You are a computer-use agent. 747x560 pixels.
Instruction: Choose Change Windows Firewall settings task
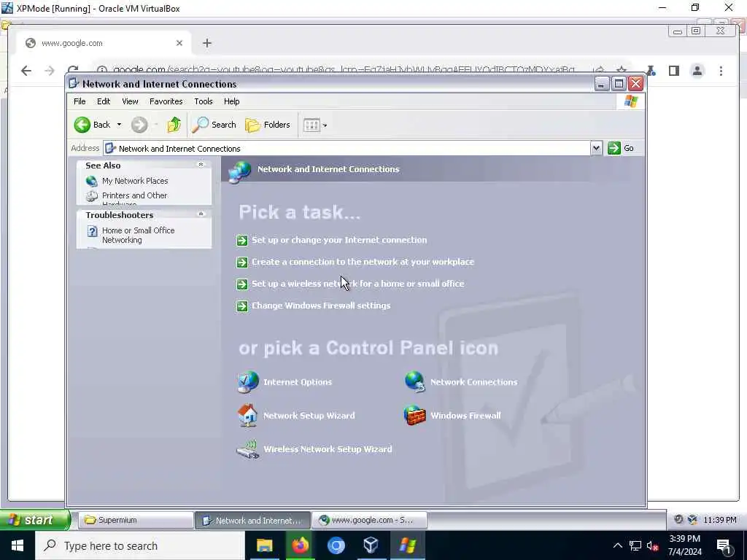[321, 306]
